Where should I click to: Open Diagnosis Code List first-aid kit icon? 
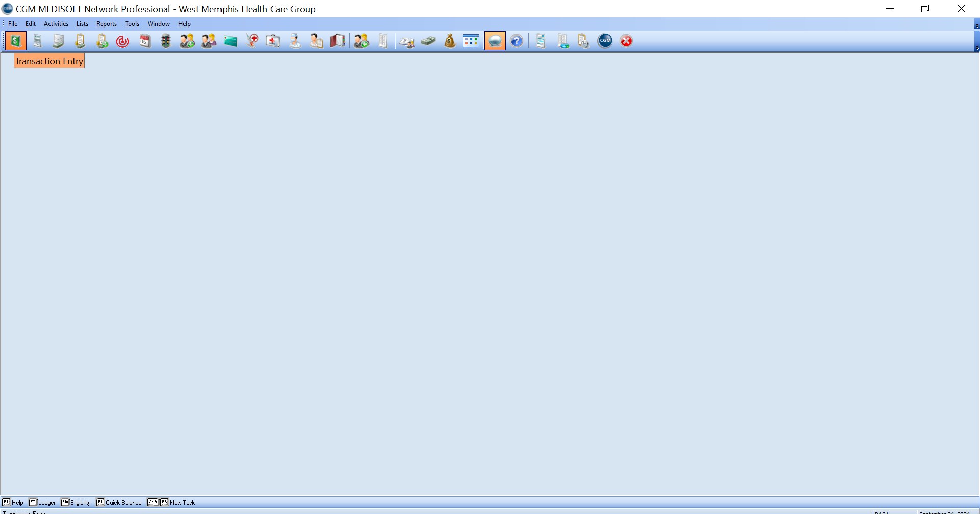(273, 41)
